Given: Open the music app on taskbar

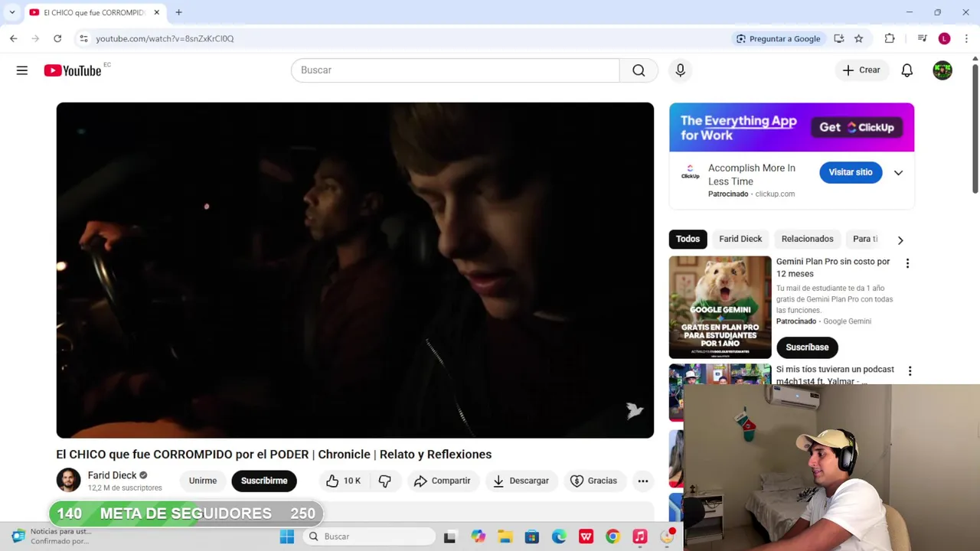Looking at the screenshot, I should [x=639, y=536].
